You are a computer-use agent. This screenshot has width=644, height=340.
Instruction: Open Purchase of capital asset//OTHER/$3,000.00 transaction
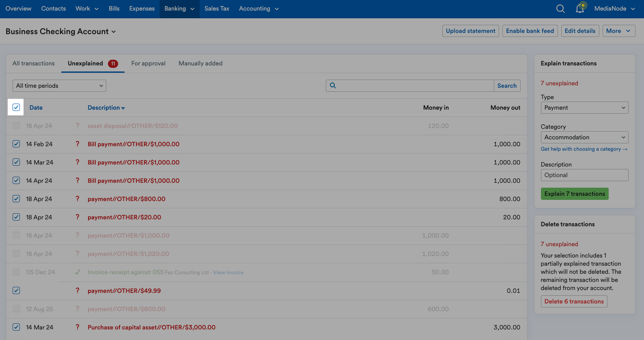pos(152,327)
